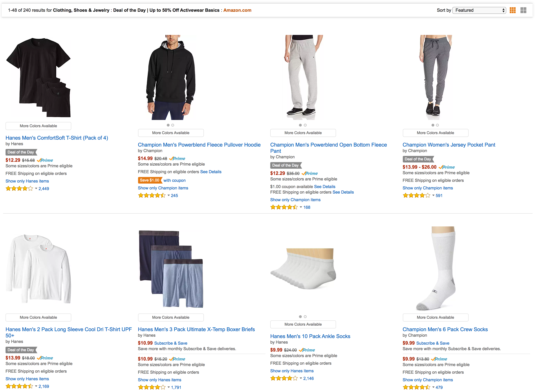Viewport: 535px width, 392px height.
Task: Select the second image dot under the Champion hoodie
Action: [x=173, y=125]
